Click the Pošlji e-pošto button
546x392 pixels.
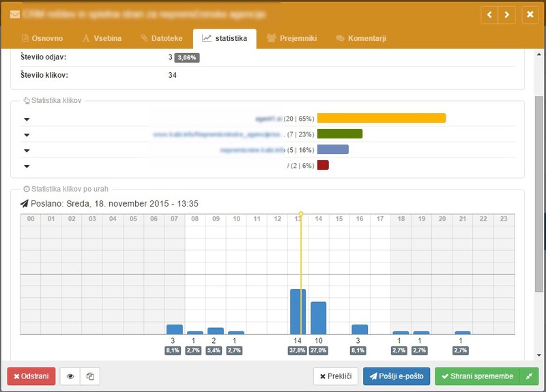[x=397, y=376]
